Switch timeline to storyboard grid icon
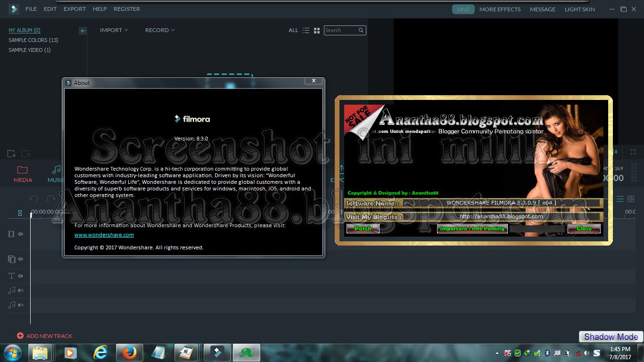 (x=631, y=199)
